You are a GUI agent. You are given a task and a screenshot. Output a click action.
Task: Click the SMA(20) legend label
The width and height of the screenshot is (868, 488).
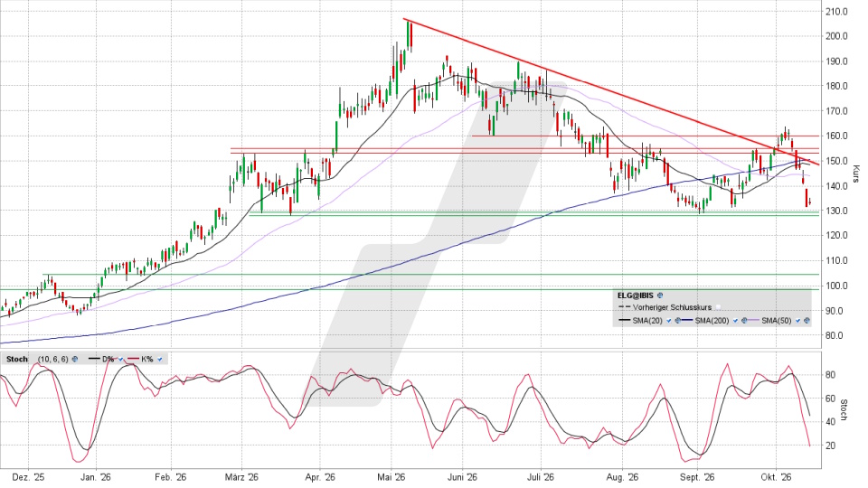point(647,320)
